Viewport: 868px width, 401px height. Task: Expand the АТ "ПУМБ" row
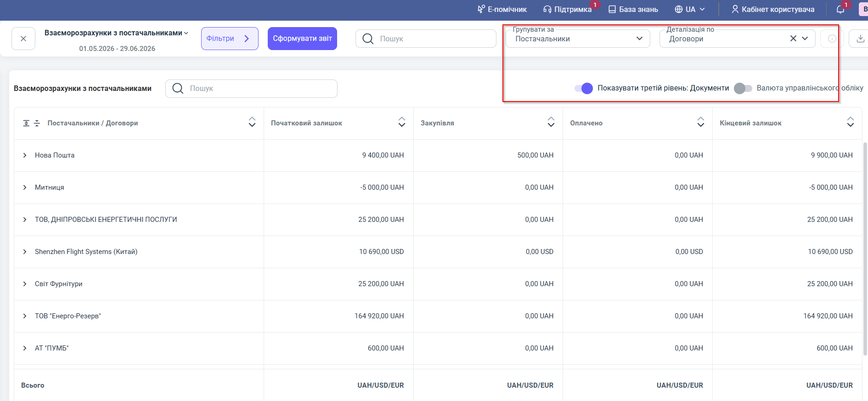25,348
